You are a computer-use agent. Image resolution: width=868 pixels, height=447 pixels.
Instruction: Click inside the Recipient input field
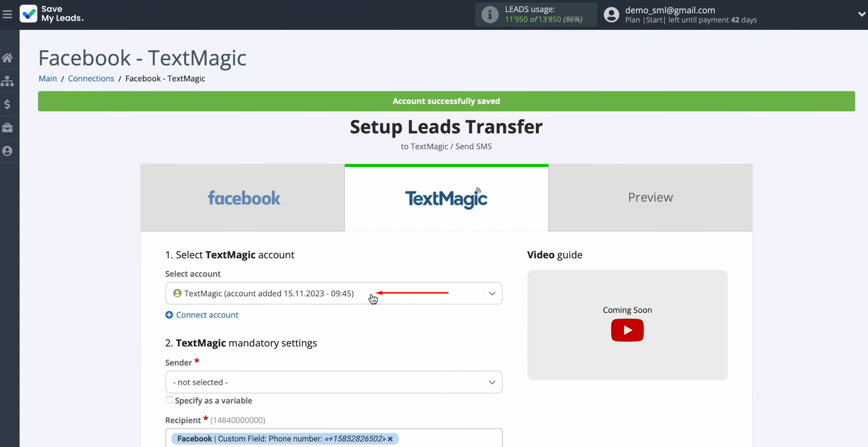[334, 438]
